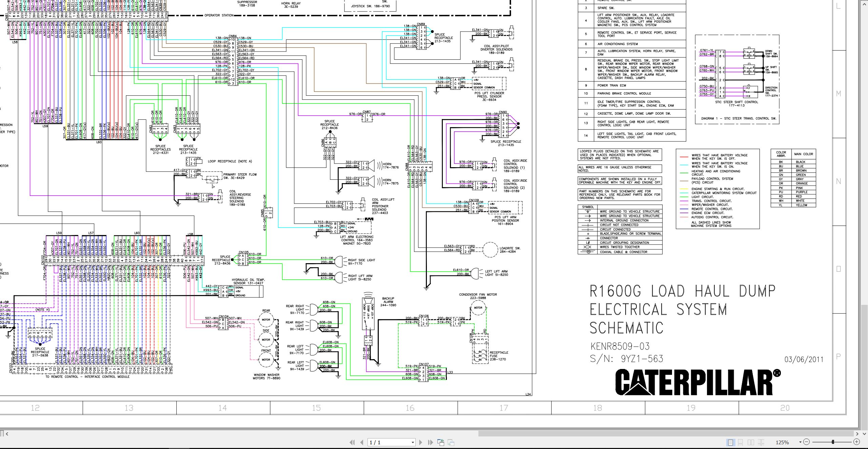Image resolution: width=868 pixels, height=449 pixels.
Task: Click the previous view icon
Action: pos(441,442)
